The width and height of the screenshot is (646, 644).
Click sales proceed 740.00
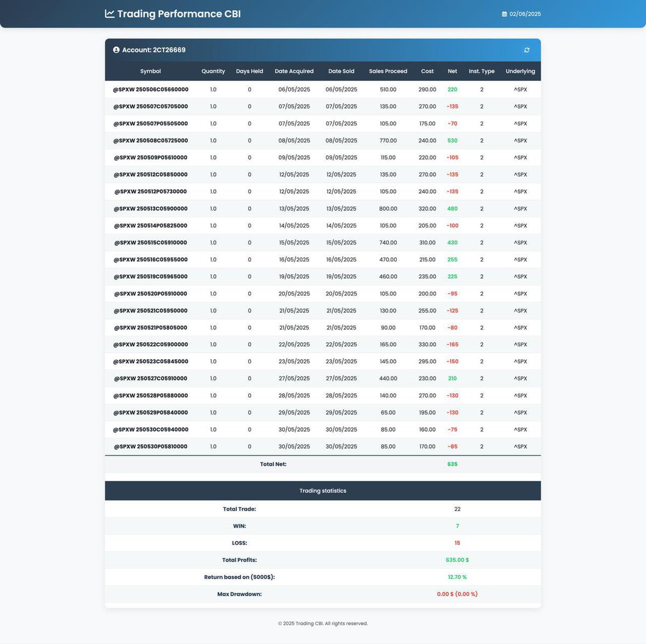[388, 243]
